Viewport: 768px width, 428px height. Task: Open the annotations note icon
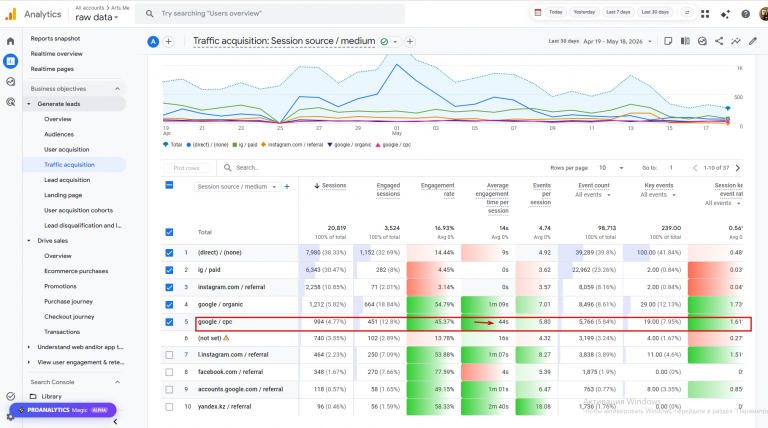668,41
